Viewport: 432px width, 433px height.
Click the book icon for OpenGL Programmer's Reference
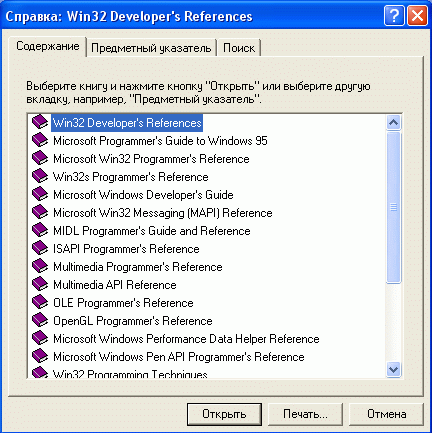click(x=40, y=320)
